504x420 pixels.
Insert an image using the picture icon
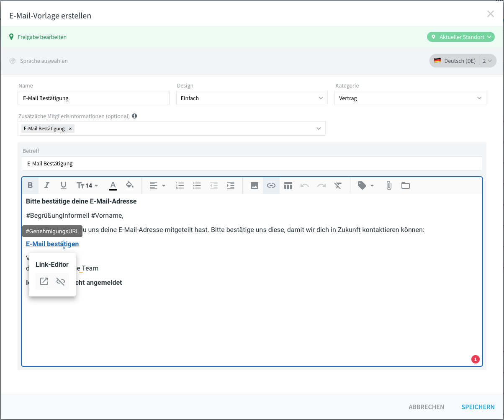(x=255, y=186)
